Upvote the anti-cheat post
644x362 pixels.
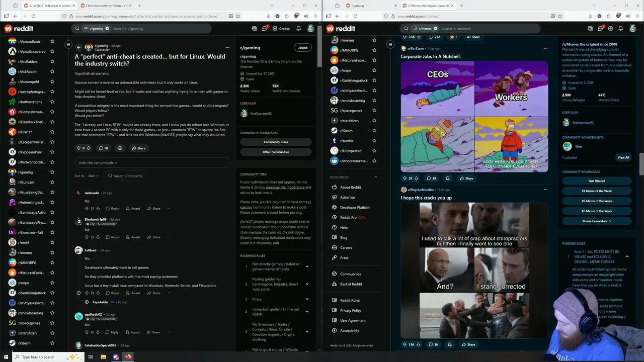pyautogui.click(x=78, y=148)
